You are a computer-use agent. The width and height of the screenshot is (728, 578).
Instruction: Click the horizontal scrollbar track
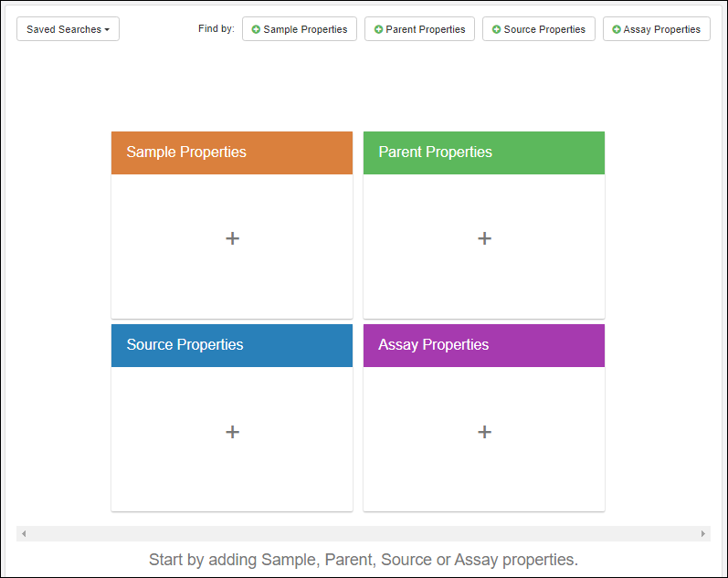tap(364, 533)
